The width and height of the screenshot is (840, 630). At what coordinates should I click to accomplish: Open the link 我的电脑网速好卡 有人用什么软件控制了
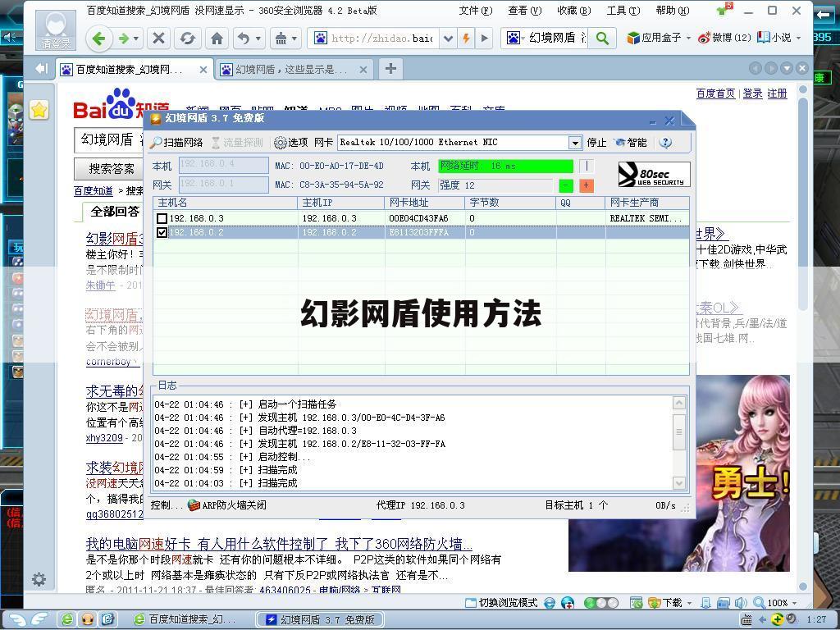click(279, 545)
